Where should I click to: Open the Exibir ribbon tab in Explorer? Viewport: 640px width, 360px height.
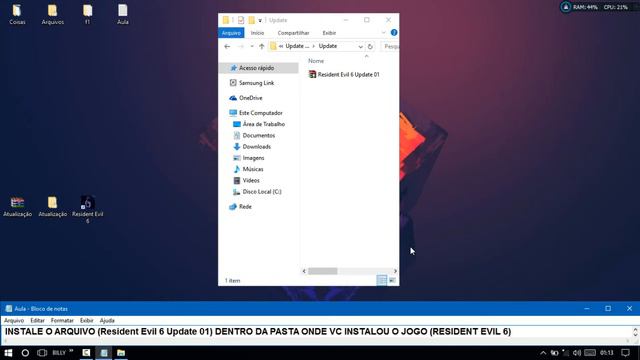pos(329,33)
